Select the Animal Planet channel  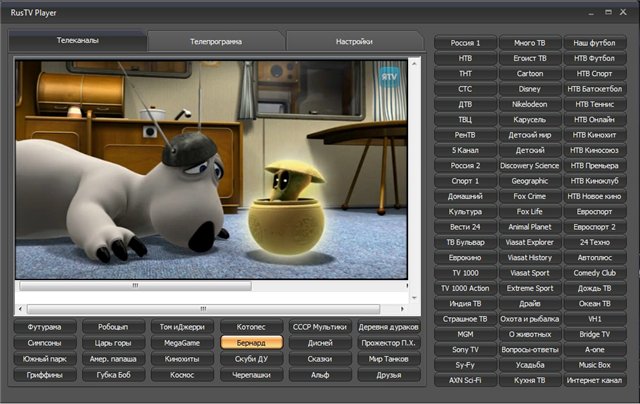(529, 226)
